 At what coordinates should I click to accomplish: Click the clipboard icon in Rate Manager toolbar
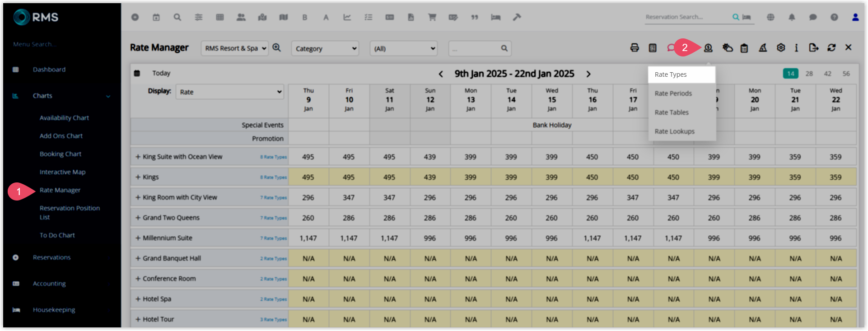tap(744, 47)
